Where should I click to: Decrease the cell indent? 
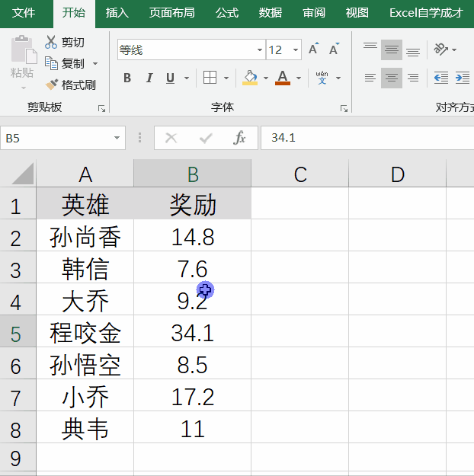coord(441,78)
